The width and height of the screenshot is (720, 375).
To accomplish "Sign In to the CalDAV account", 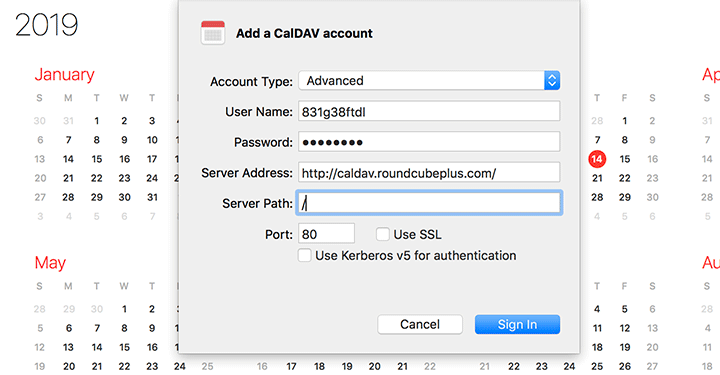I will point(518,325).
